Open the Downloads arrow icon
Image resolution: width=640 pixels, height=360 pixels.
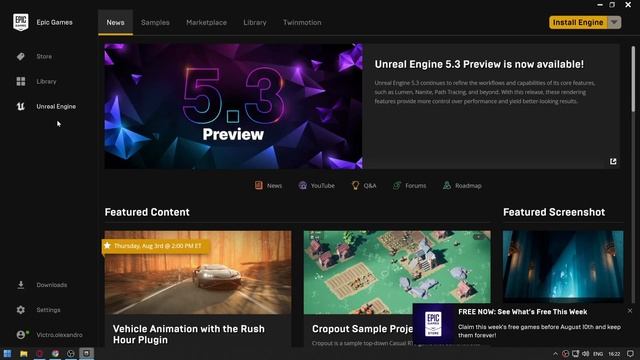point(21,285)
